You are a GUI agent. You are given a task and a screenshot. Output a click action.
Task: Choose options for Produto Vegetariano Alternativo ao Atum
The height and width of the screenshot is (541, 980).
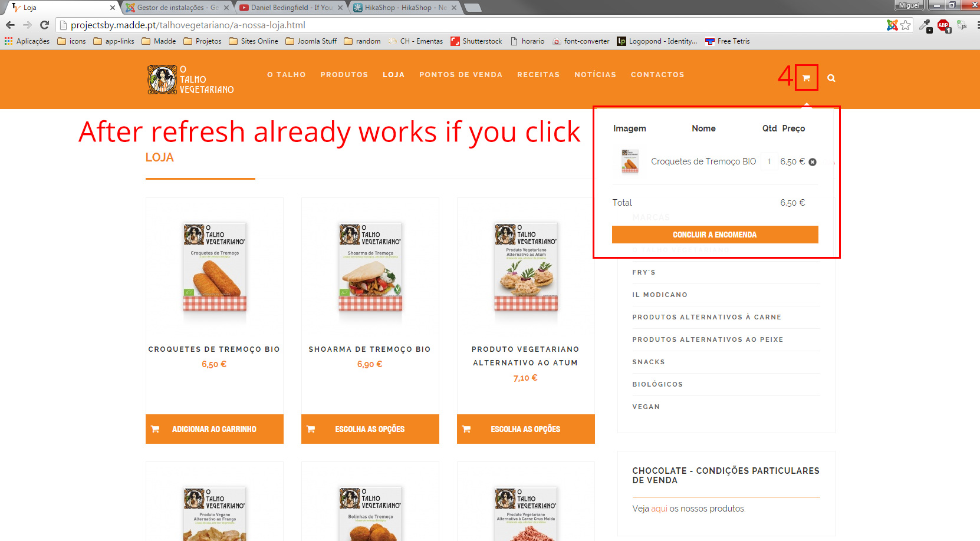pos(526,429)
